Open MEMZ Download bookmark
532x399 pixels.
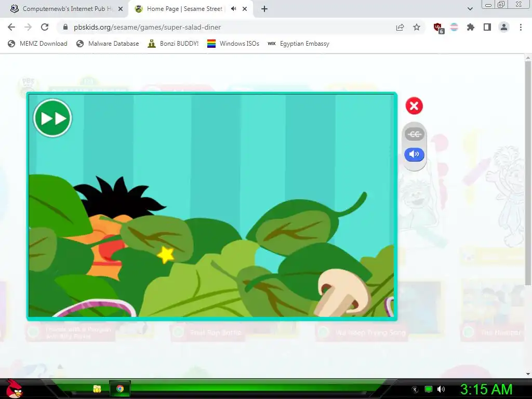(37, 44)
